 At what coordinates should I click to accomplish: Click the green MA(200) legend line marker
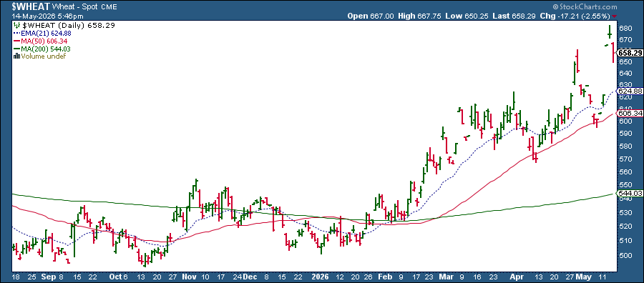[16, 49]
